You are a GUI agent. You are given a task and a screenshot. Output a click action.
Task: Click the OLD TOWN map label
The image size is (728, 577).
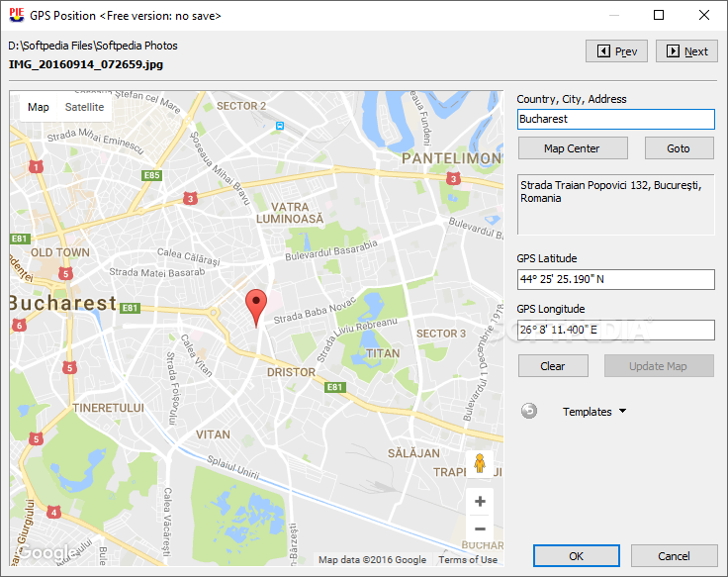tap(60, 252)
